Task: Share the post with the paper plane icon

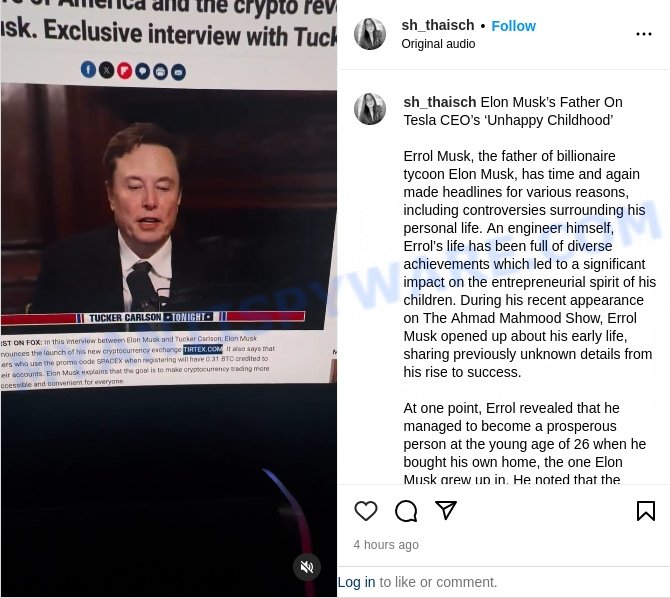Action: 446,510
